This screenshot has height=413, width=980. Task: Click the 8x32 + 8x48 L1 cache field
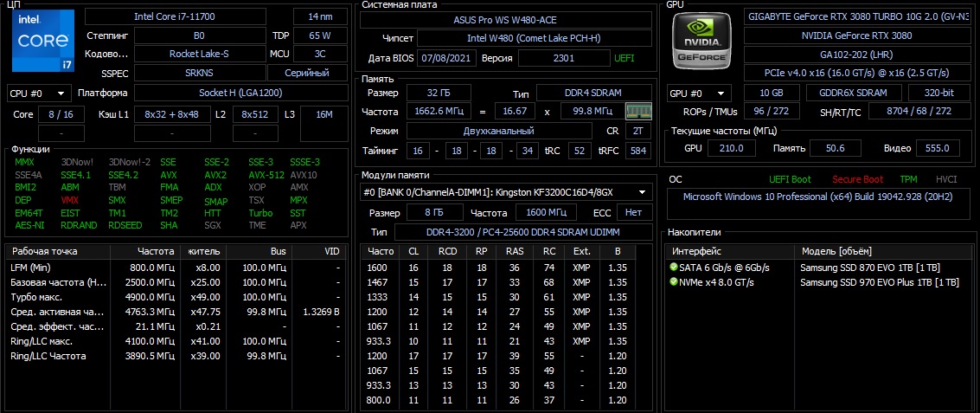pyautogui.click(x=171, y=115)
